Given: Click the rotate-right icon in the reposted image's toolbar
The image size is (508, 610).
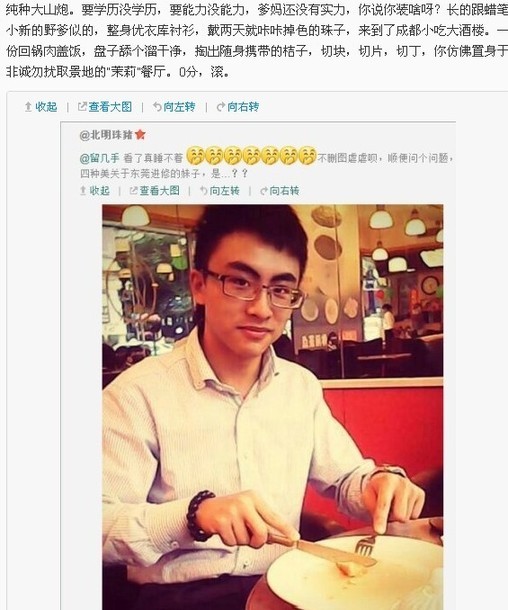Looking at the screenshot, I should pos(264,191).
